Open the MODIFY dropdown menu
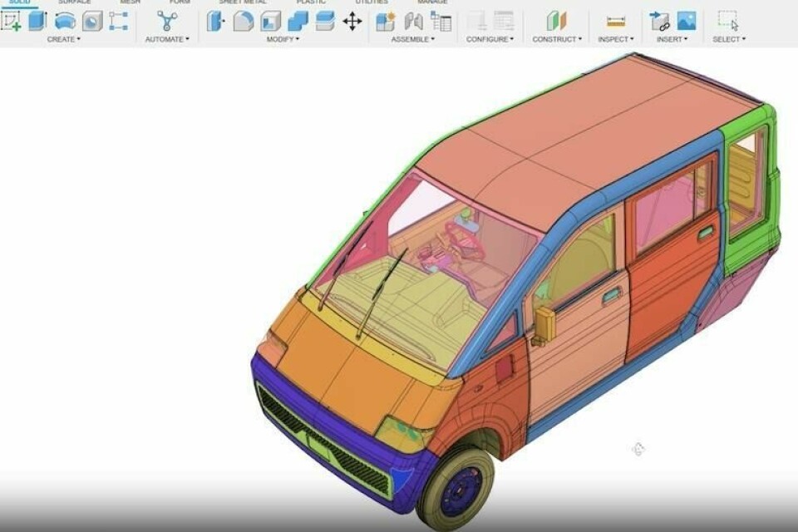Viewport: 798px width, 532px height. tap(283, 39)
